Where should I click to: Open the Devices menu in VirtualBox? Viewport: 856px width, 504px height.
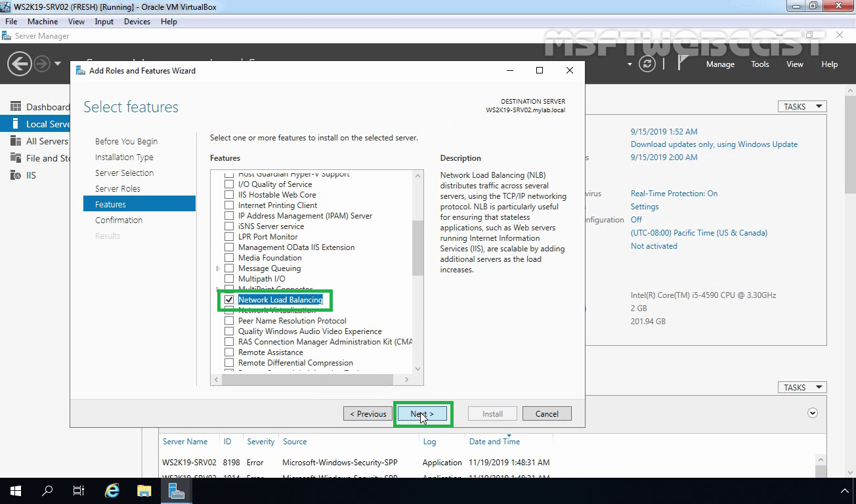click(137, 21)
